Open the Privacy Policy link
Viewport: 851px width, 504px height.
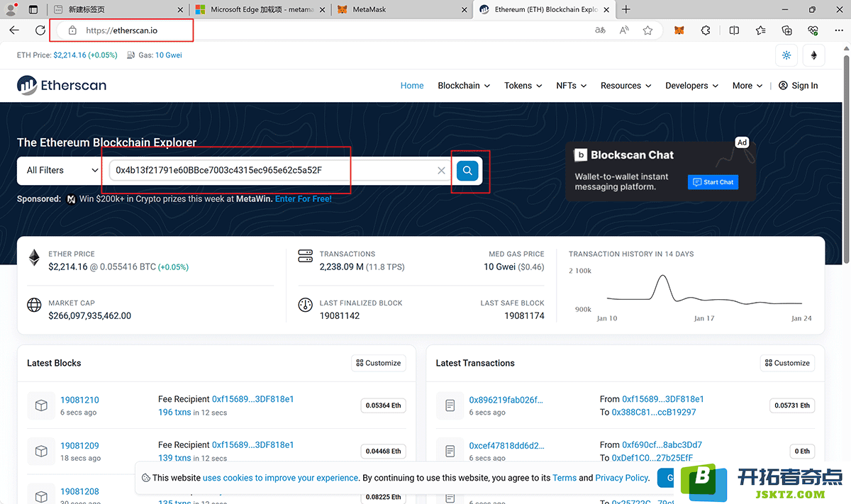[x=622, y=478]
